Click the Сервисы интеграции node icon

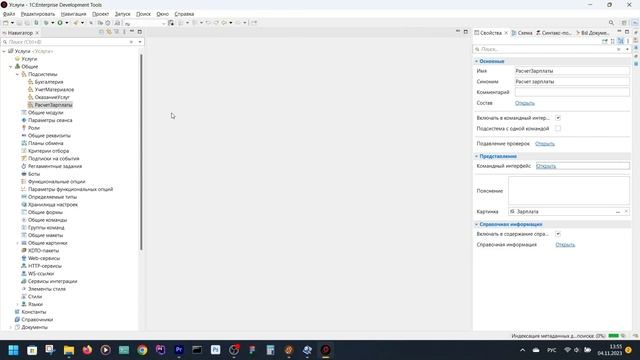tap(24, 281)
